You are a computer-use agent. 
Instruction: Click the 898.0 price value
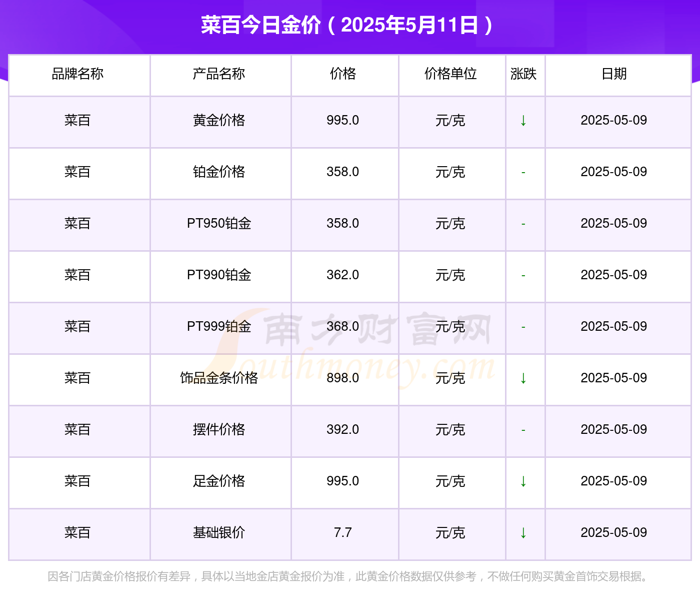(343, 378)
